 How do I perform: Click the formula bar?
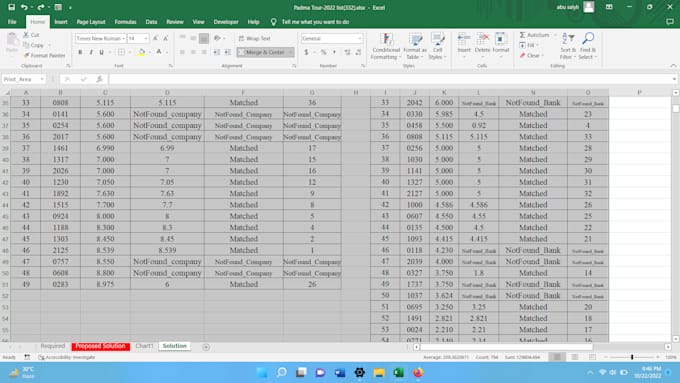(390, 79)
